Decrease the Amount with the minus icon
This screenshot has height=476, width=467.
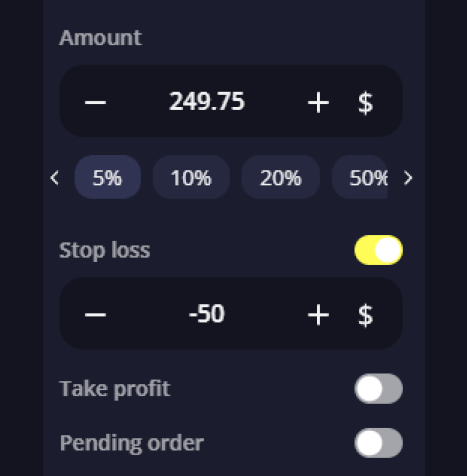coord(95,101)
